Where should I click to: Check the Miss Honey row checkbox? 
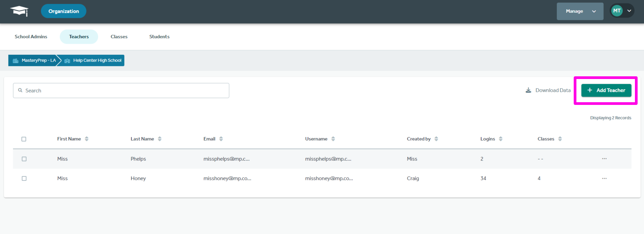pyautogui.click(x=24, y=179)
